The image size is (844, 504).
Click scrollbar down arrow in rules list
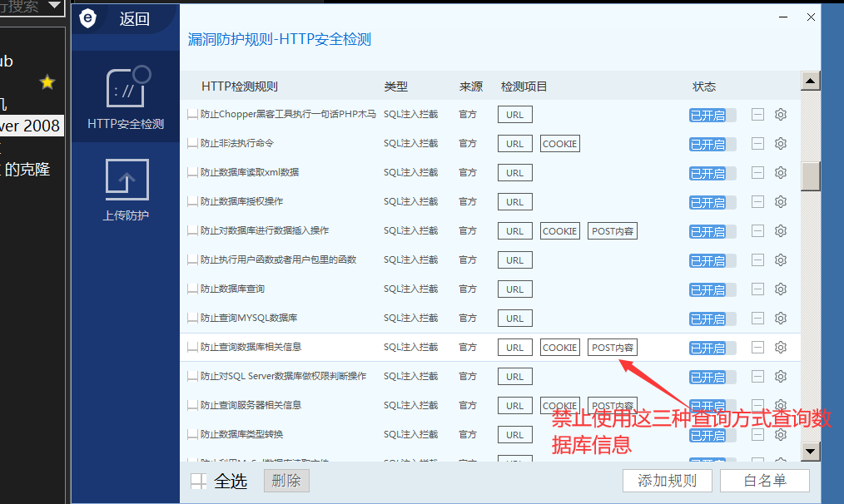pyautogui.click(x=810, y=451)
